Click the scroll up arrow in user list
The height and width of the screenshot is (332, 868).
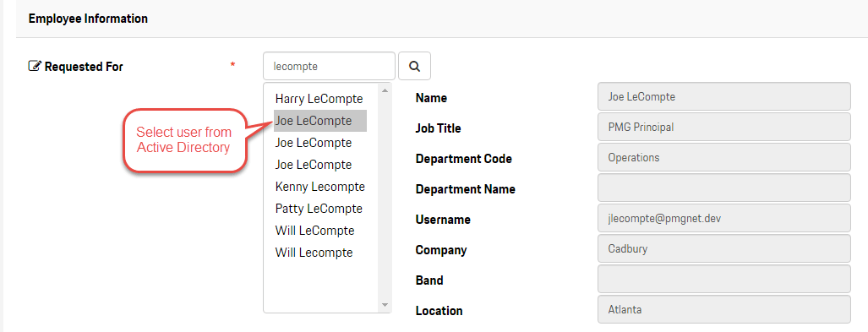coord(385,90)
